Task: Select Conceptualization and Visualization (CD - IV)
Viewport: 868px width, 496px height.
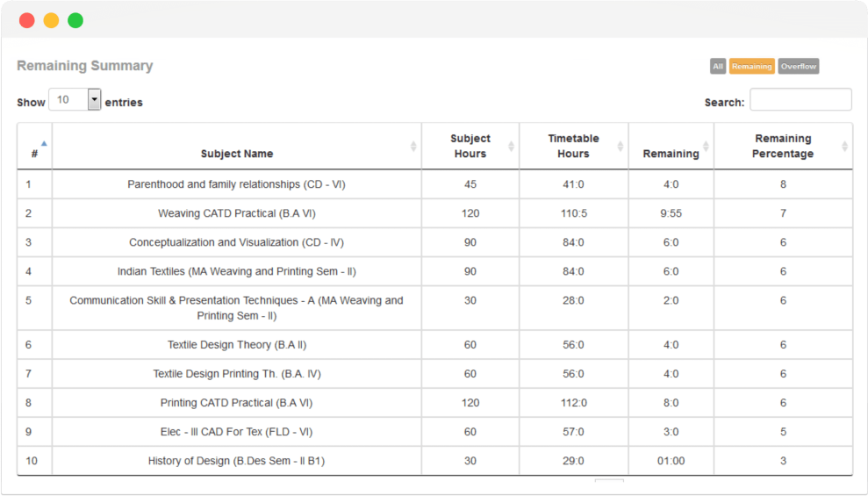Action: (236, 242)
